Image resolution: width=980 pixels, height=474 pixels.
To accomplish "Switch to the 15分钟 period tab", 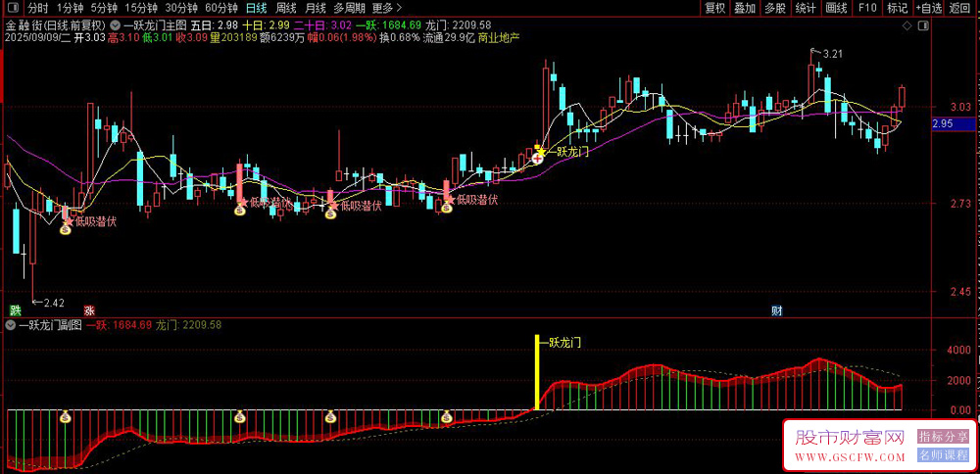I will pos(140,8).
